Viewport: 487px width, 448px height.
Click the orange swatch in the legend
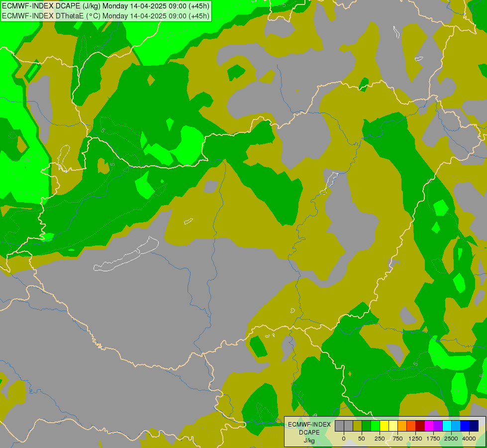pos(402,426)
